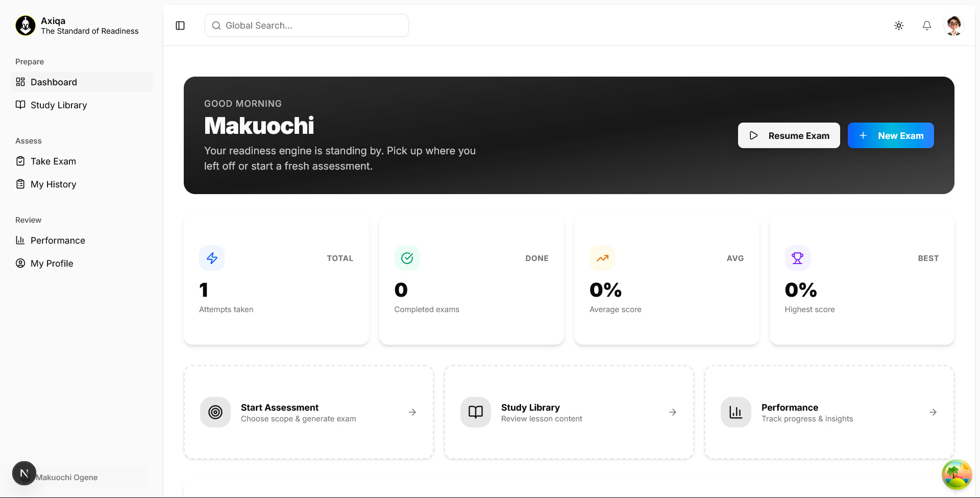Start a New Exam
The height and width of the screenshot is (498, 980).
coord(891,135)
